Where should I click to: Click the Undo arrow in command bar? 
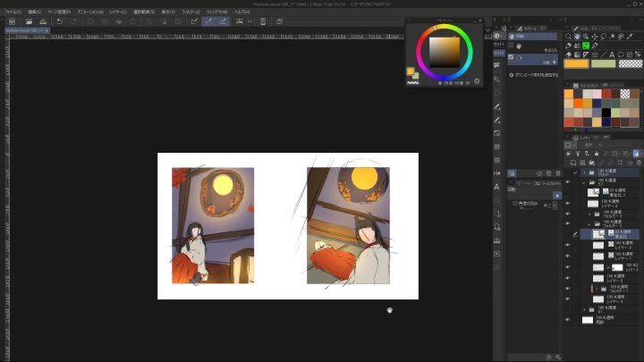click(x=60, y=21)
